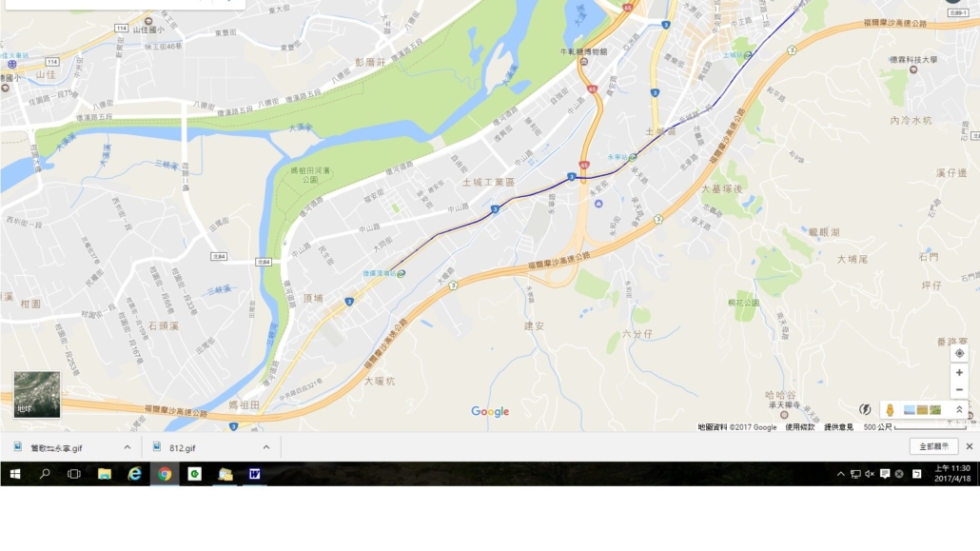The height and width of the screenshot is (551, 980).
Task: Open the 提供意見 feedback link
Action: 839,427
